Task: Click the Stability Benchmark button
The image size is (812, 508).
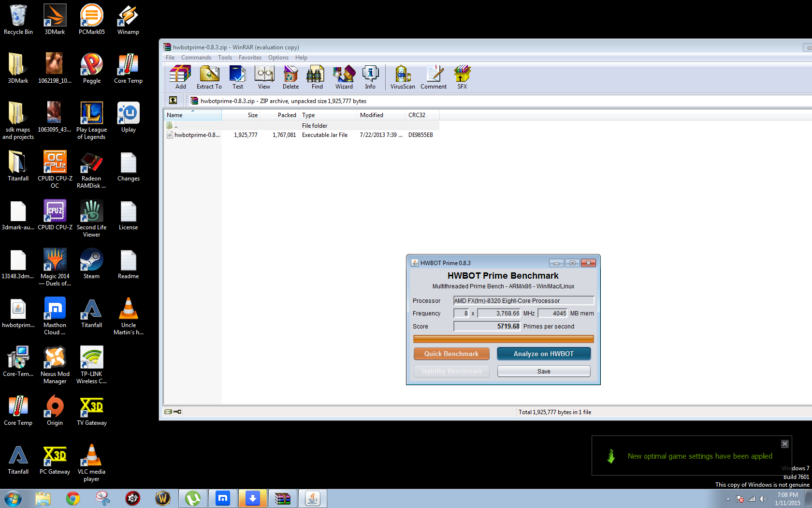Action: (451, 371)
